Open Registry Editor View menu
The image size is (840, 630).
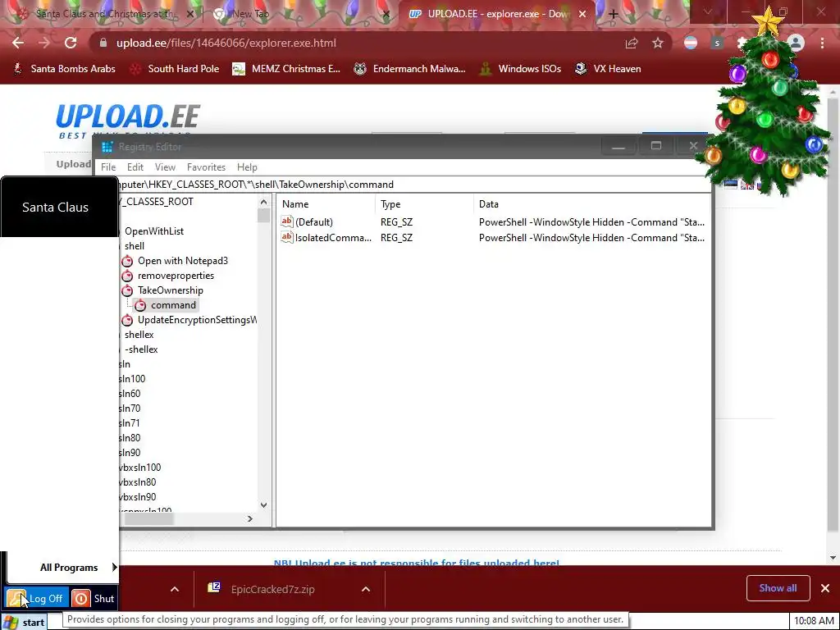point(165,167)
